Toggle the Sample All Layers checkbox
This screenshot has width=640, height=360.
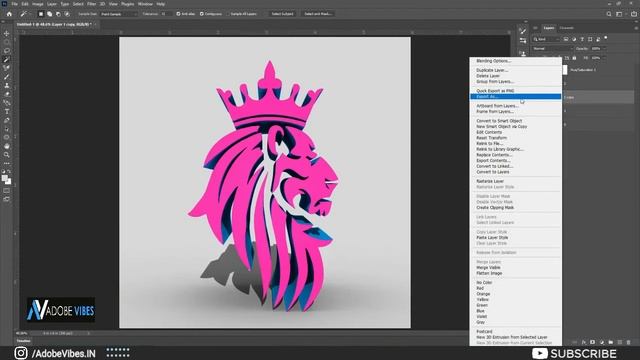[x=229, y=14]
